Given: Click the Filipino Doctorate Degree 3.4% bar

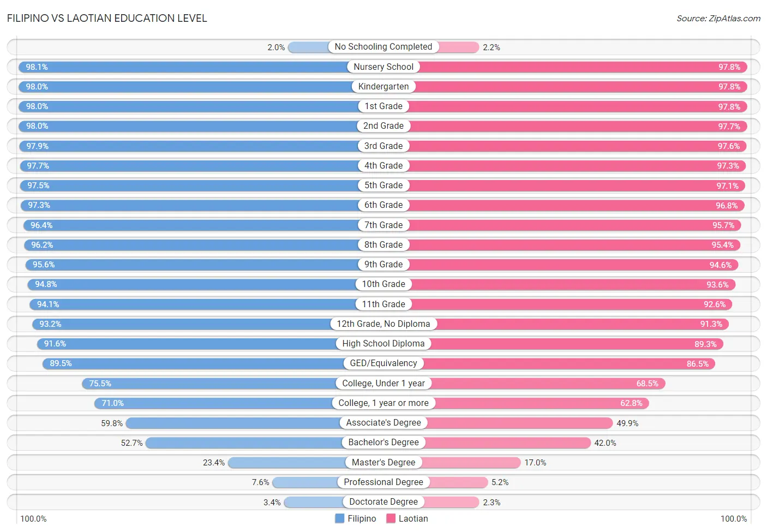Looking at the screenshot, I should 334,502.
